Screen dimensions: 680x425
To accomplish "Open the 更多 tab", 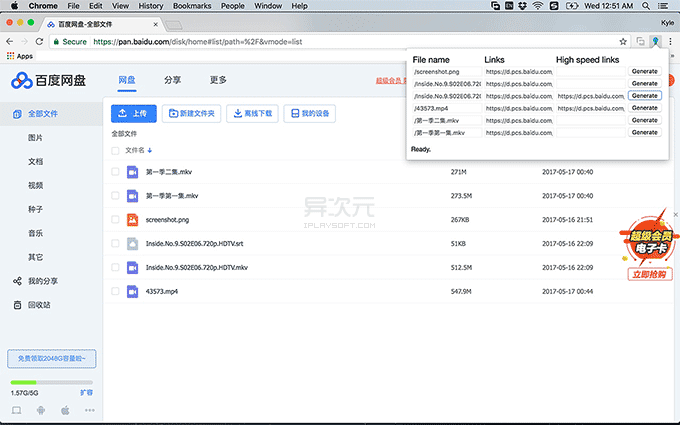I will [x=218, y=80].
